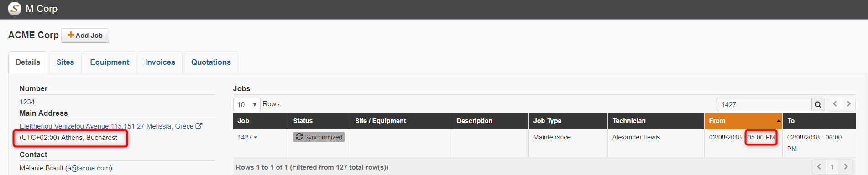Open the rows-per-page dropdown showing 10

(247, 105)
